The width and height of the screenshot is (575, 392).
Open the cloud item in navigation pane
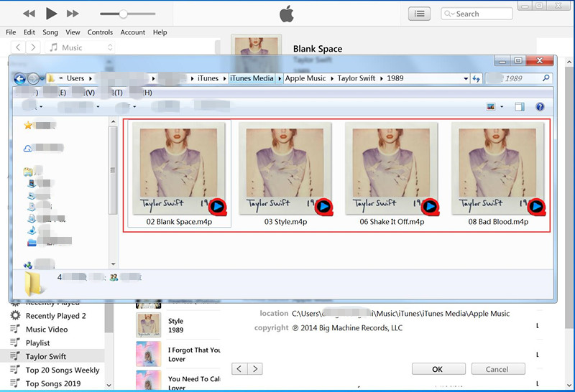28,149
